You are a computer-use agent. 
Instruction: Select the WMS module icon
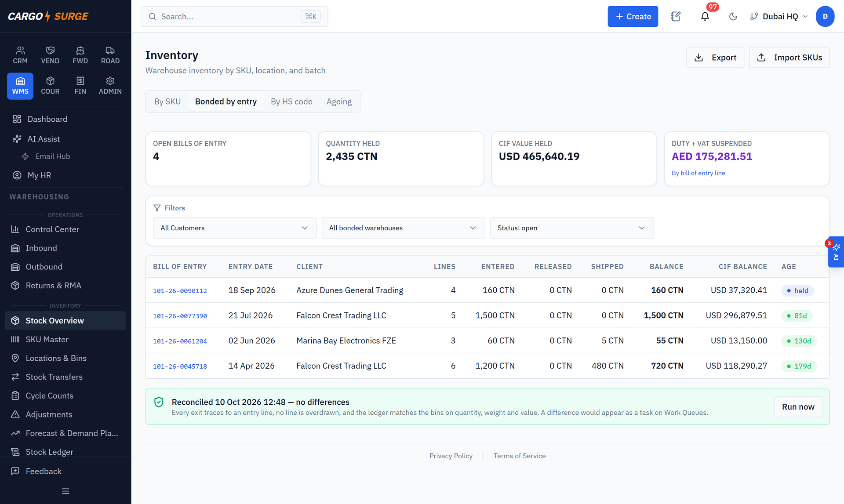pos(20,86)
